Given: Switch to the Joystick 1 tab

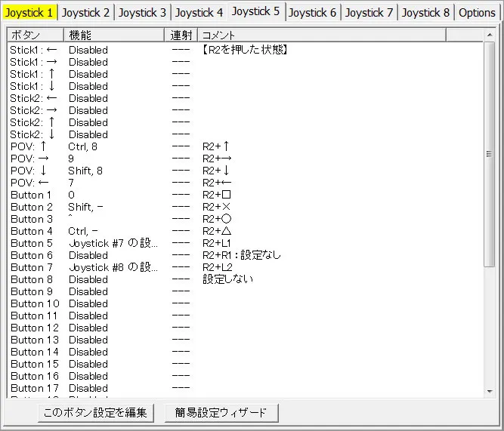Looking at the screenshot, I should pyautogui.click(x=29, y=12).
